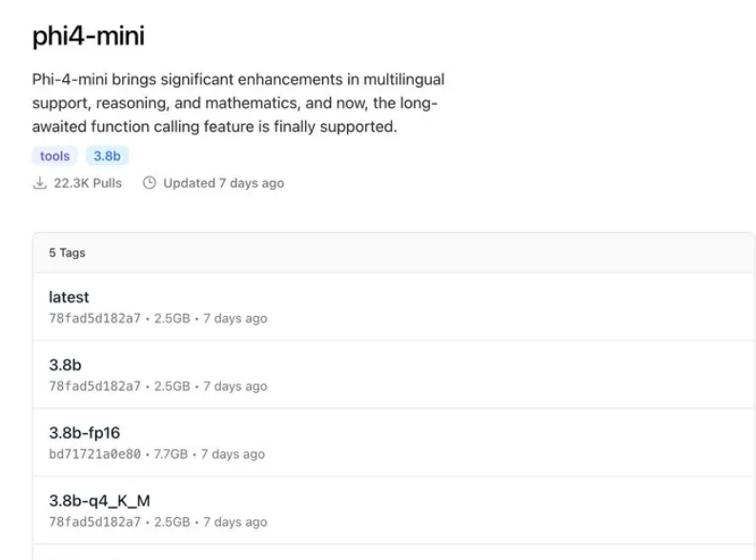Click the 22.3K Pulls count text
Screen dimensions: 756x560
click(x=88, y=183)
